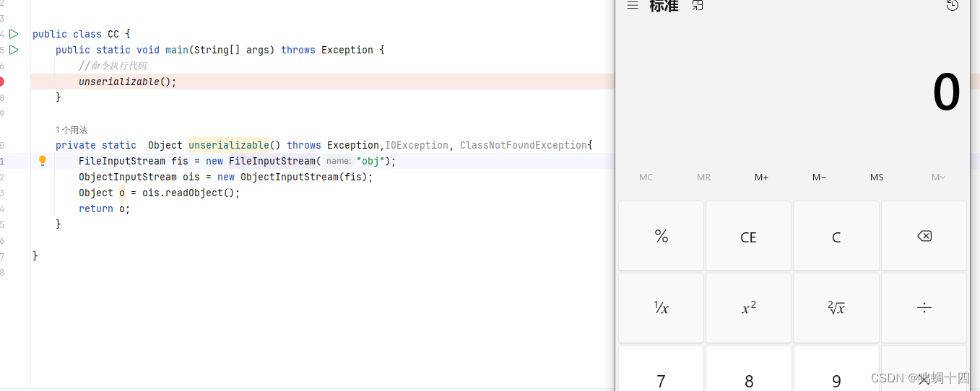The width and height of the screenshot is (980, 391).
Task: Click the 'name:' parameter hint
Action: [x=338, y=161]
